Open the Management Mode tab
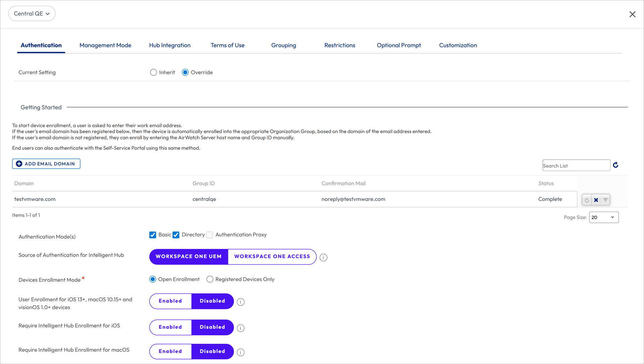 point(105,45)
